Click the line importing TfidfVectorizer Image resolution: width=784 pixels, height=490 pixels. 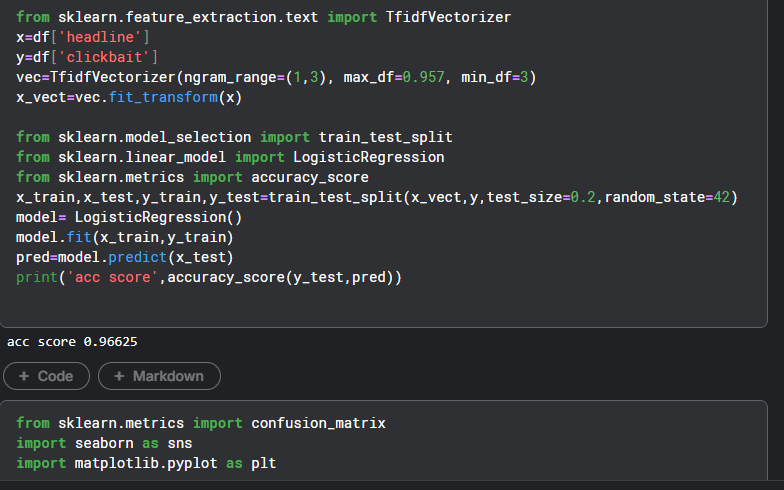[x=264, y=17]
